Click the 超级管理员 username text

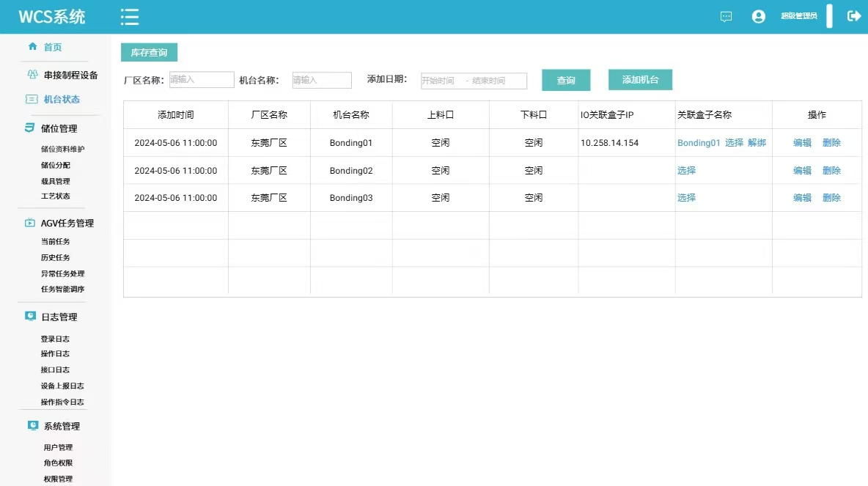pyautogui.click(x=799, y=16)
